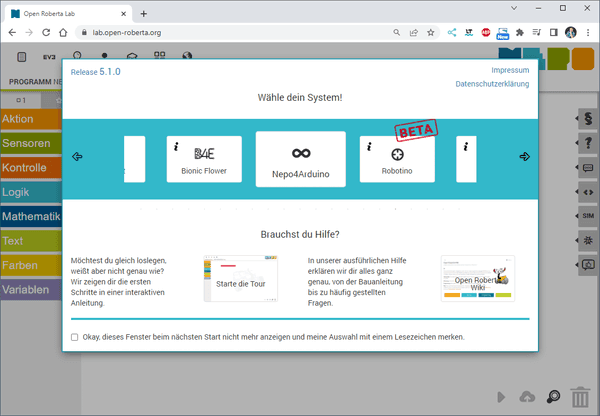The height and width of the screenshot is (416, 600).
Task: Select the Mathematik block category
Action: [x=30, y=217]
